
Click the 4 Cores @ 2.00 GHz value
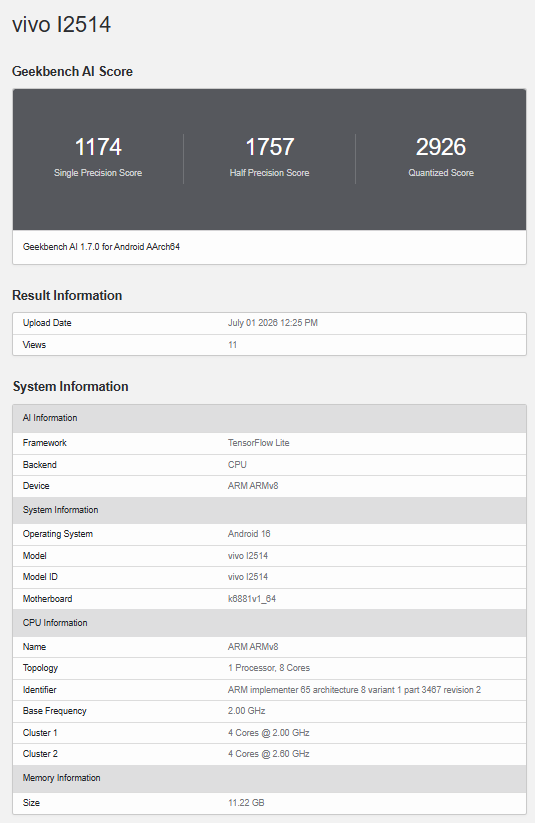click(x=269, y=733)
